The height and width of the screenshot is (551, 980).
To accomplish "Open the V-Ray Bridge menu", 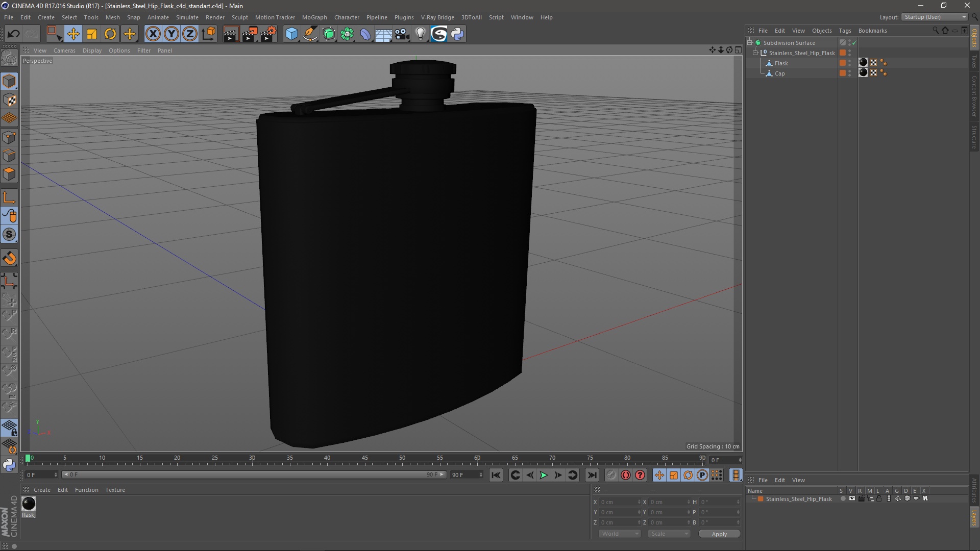I will point(437,17).
